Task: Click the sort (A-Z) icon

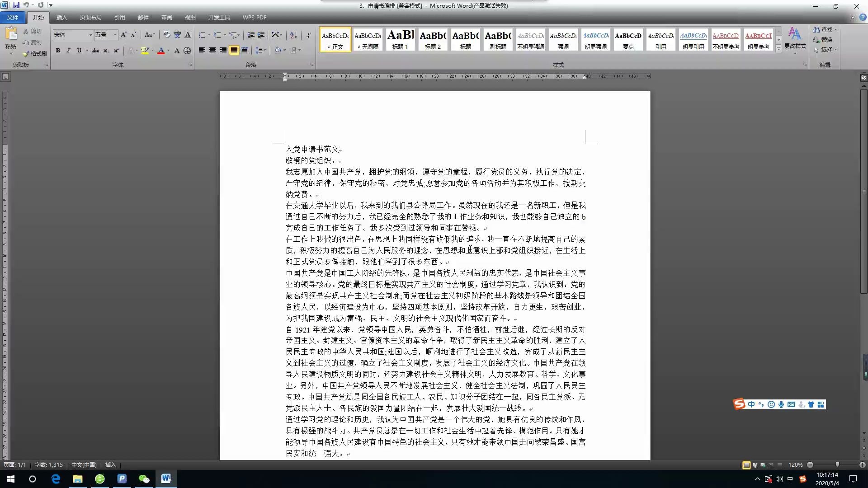Action: coord(294,35)
